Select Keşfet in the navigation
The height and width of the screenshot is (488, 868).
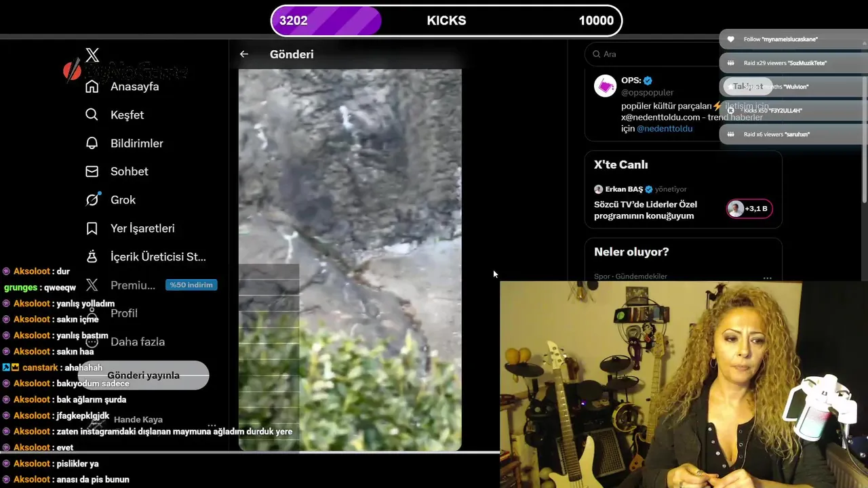click(x=127, y=115)
